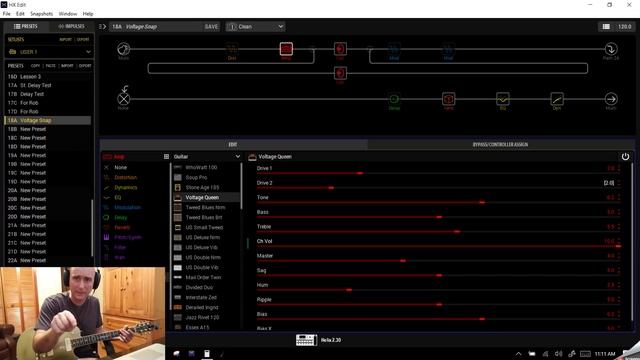Click the amp model list scrollbar

click(241, 186)
